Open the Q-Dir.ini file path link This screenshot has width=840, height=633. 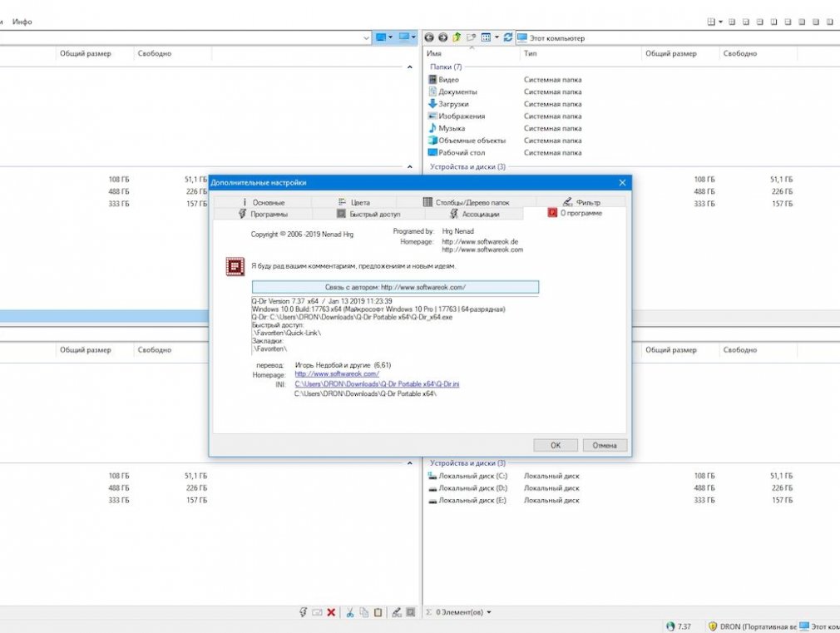pos(377,383)
